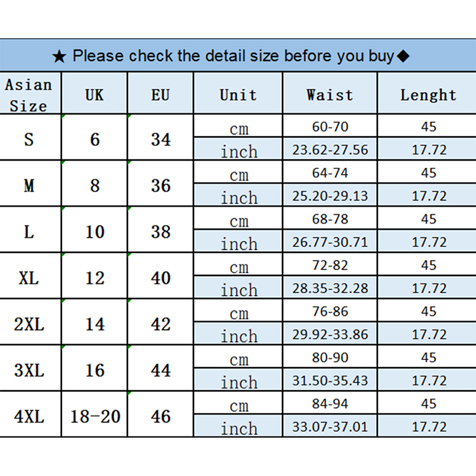Select the Asian Size column header

(x=29, y=95)
